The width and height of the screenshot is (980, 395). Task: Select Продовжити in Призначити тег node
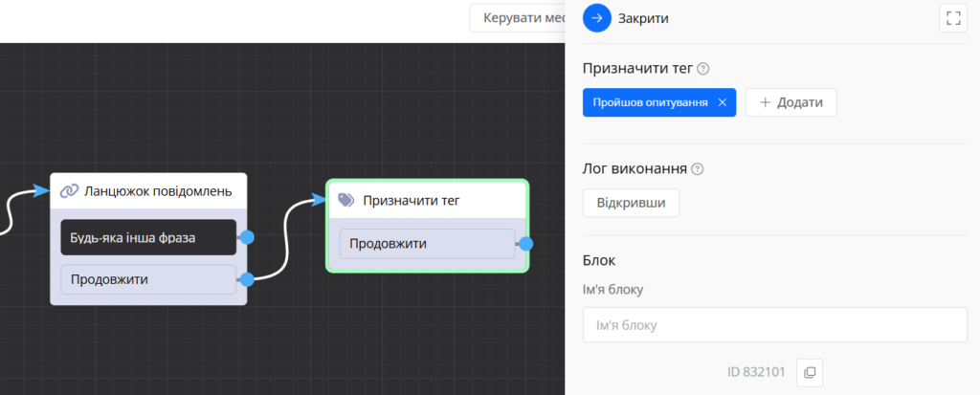pyautogui.click(x=427, y=244)
